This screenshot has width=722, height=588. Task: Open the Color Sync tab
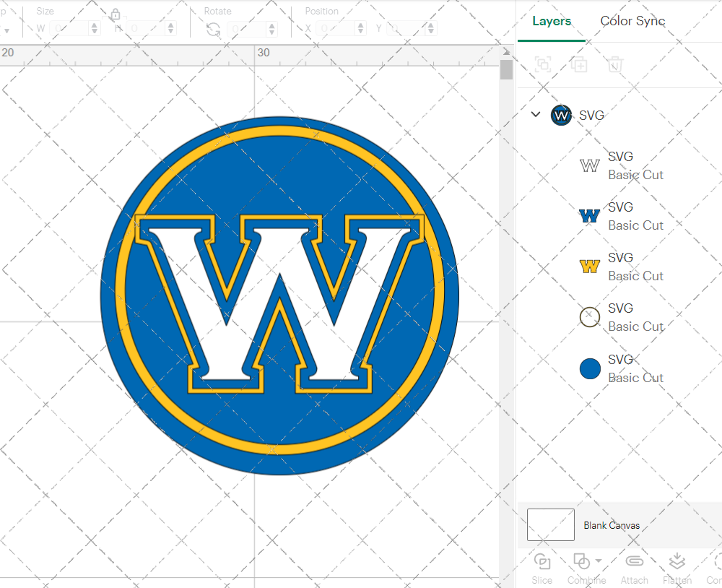(x=632, y=21)
